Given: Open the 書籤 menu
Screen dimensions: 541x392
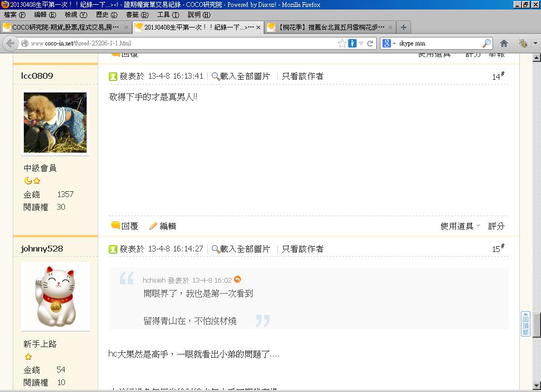Looking at the screenshot, I should click(x=137, y=15).
